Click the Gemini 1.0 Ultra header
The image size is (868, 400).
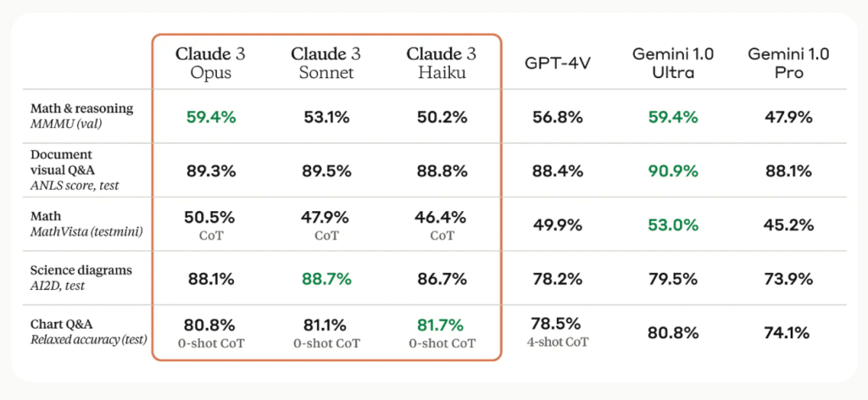click(673, 63)
